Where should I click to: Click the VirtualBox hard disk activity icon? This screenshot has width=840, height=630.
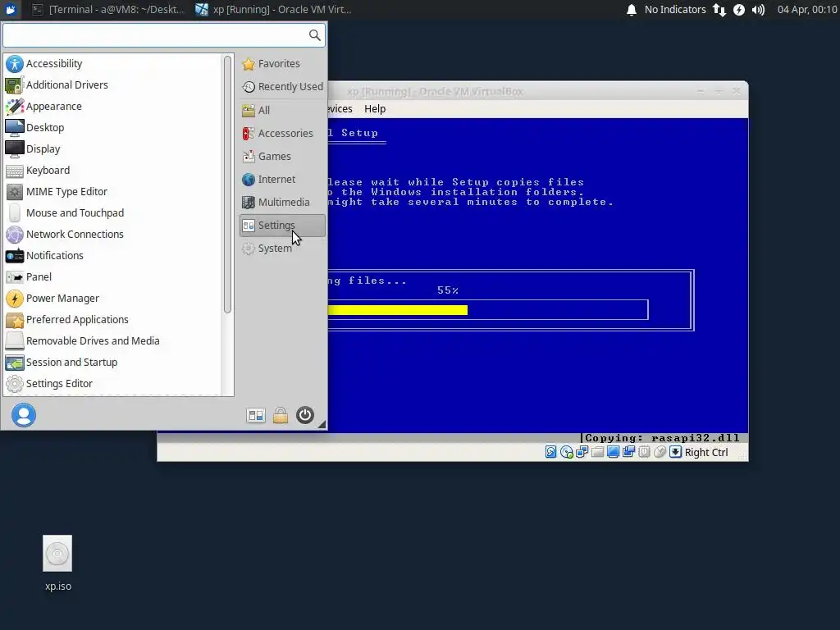click(x=550, y=452)
